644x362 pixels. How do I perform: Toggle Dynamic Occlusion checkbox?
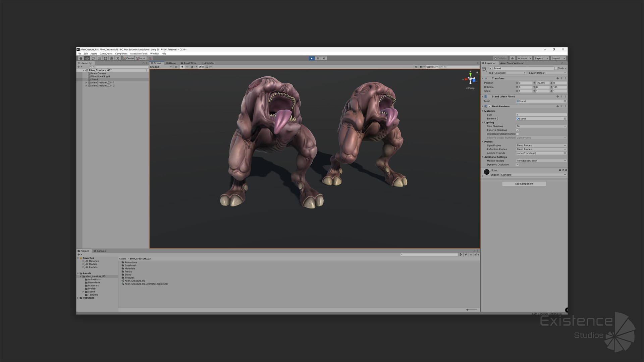[x=517, y=165]
